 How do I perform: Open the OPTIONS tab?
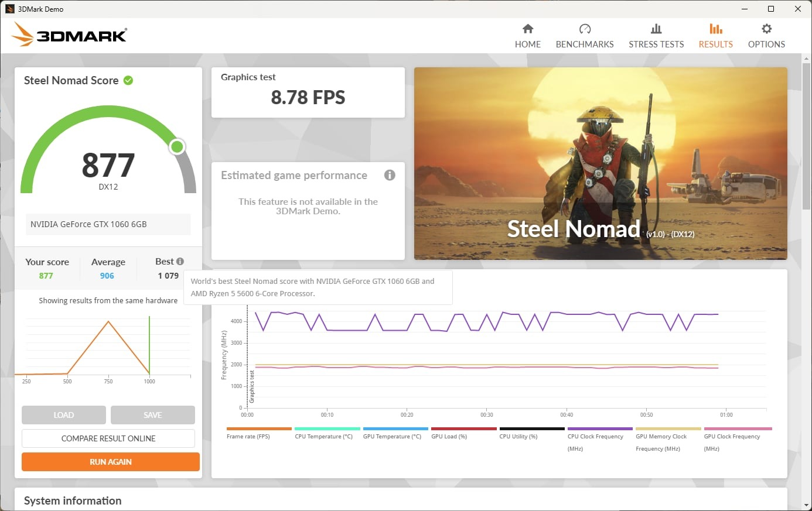point(766,36)
